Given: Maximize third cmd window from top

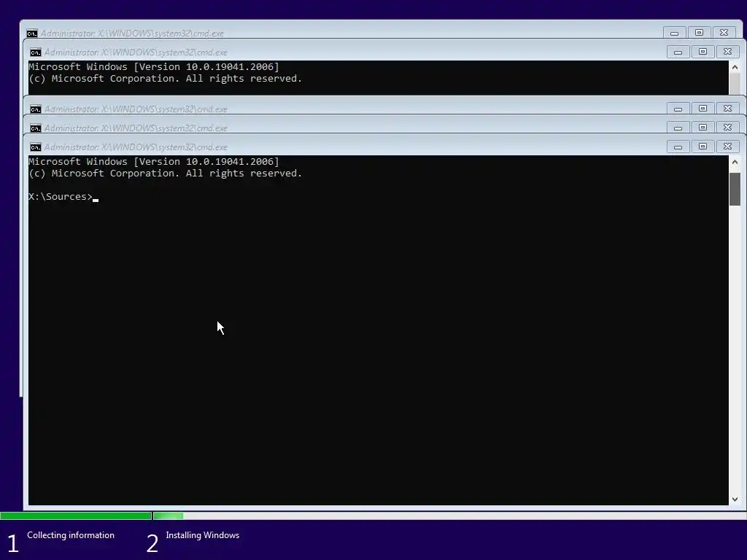Looking at the screenshot, I should tap(703, 109).
